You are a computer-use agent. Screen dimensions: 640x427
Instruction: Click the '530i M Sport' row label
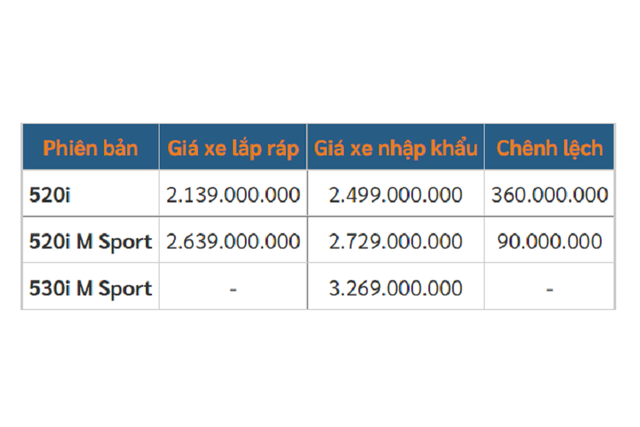(91, 289)
